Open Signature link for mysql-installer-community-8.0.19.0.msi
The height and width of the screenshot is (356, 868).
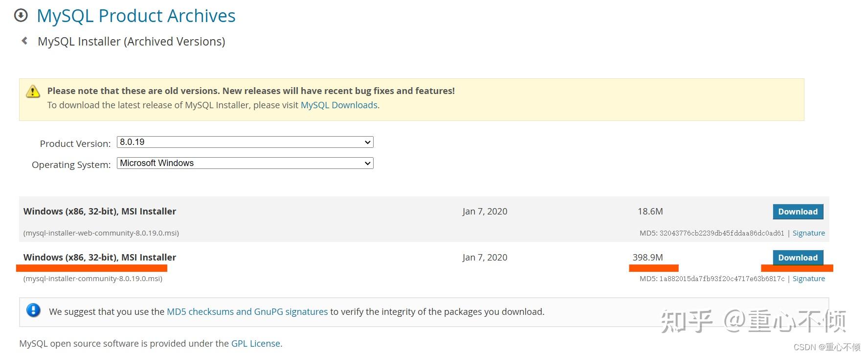coord(808,279)
